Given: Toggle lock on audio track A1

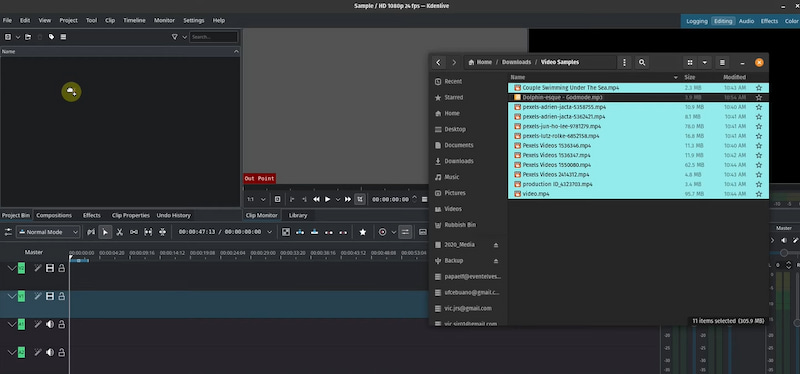Looking at the screenshot, I should point(62,324).
